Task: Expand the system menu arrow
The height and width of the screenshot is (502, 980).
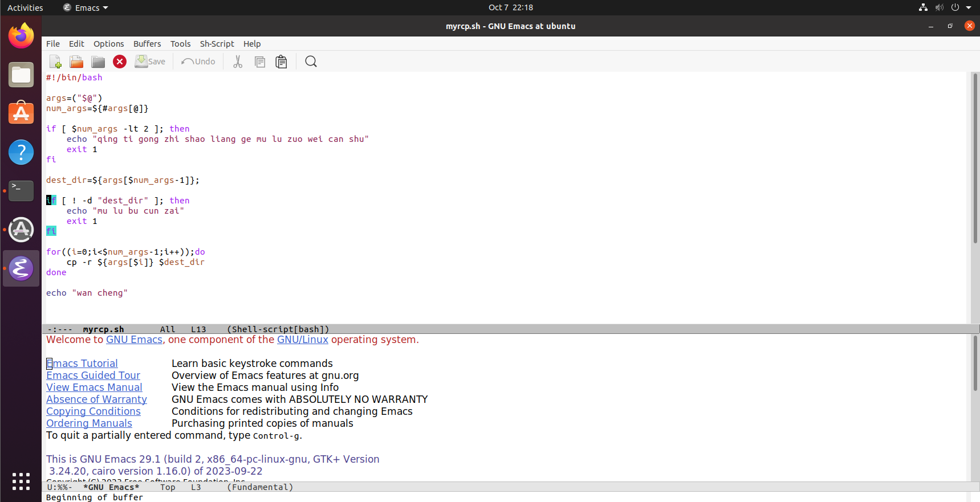Action: coord(969,7)
